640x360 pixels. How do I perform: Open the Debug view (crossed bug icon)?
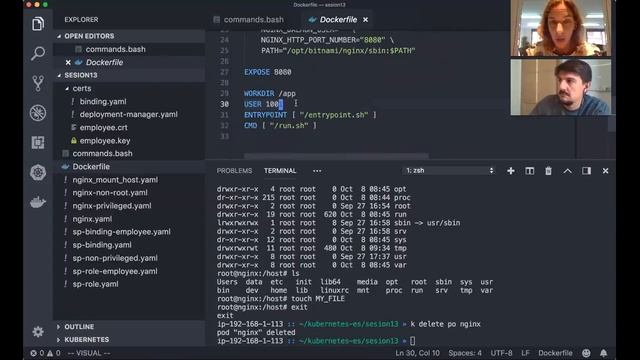point(38,113)
